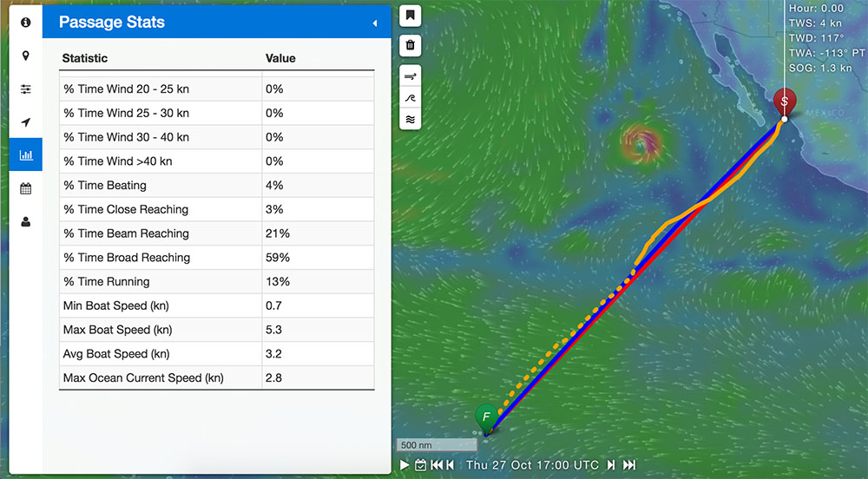Image resolution: width=868 pixels, height=479 pixels.
Task: Toggle the wind layer icon
Action: click(411, 76)
